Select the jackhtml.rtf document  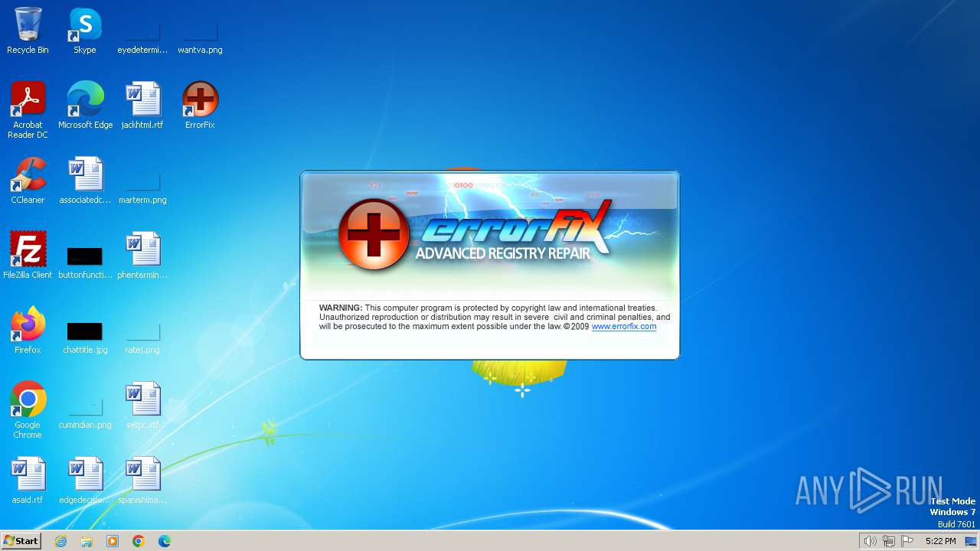tap(142, 106)
